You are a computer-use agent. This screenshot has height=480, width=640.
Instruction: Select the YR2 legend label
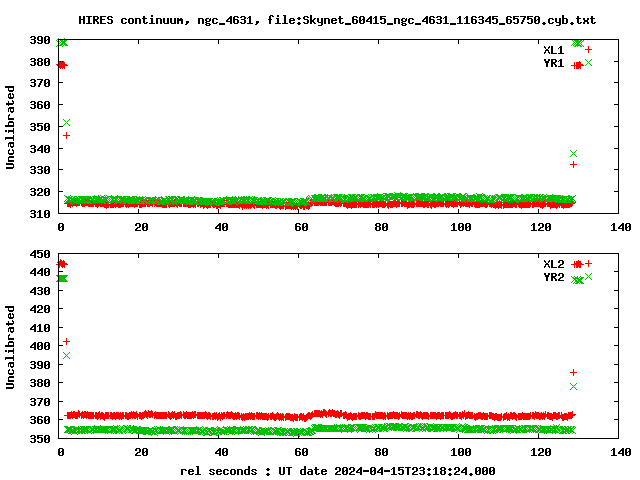[x=553, y=277]
